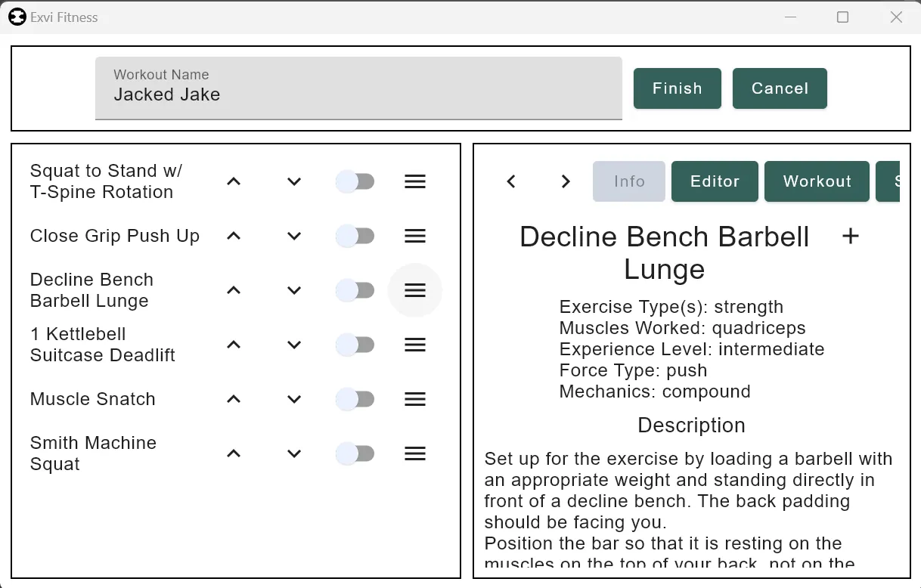Enable the toggle for Muscle Snatch

coord(355,399)
